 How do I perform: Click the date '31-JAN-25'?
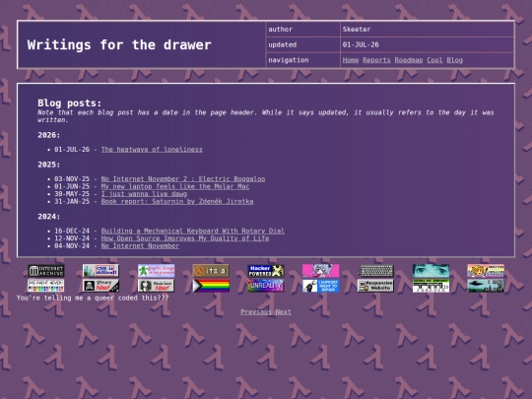coord(72,201)
